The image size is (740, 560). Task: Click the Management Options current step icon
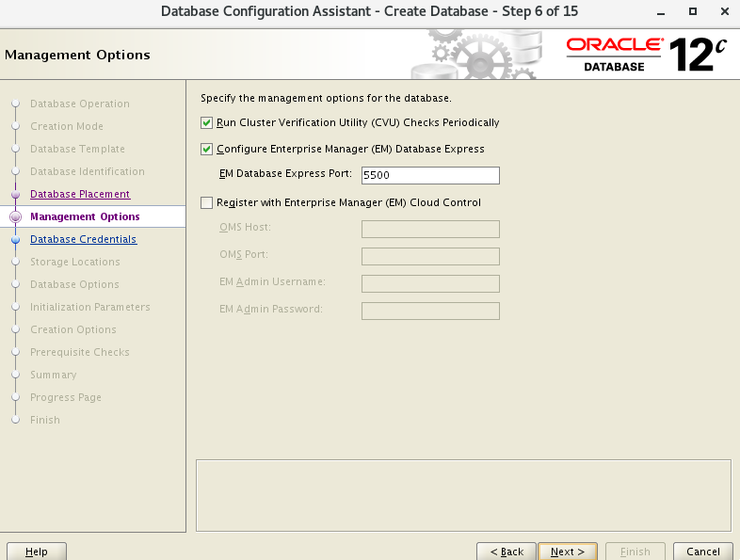15,216
